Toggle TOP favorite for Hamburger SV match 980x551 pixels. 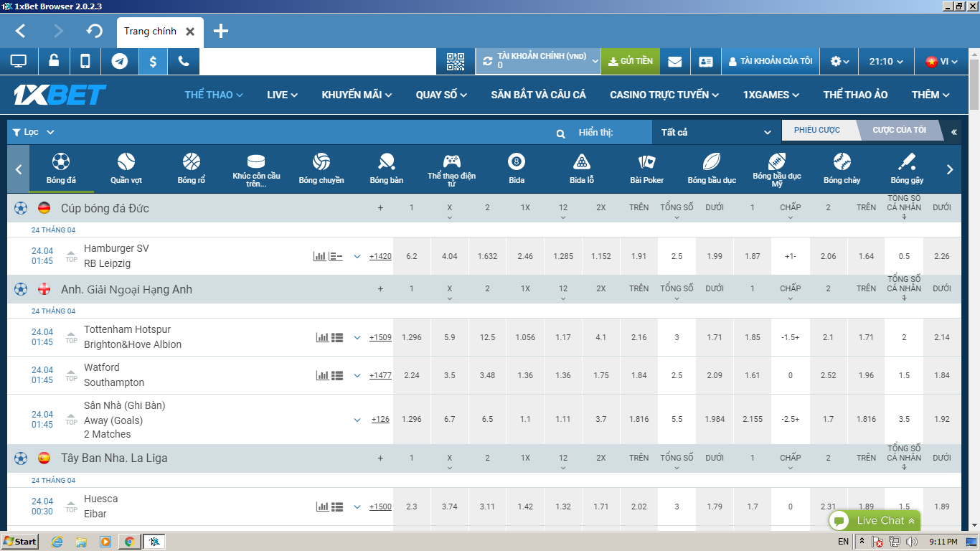tap(71, 256)
